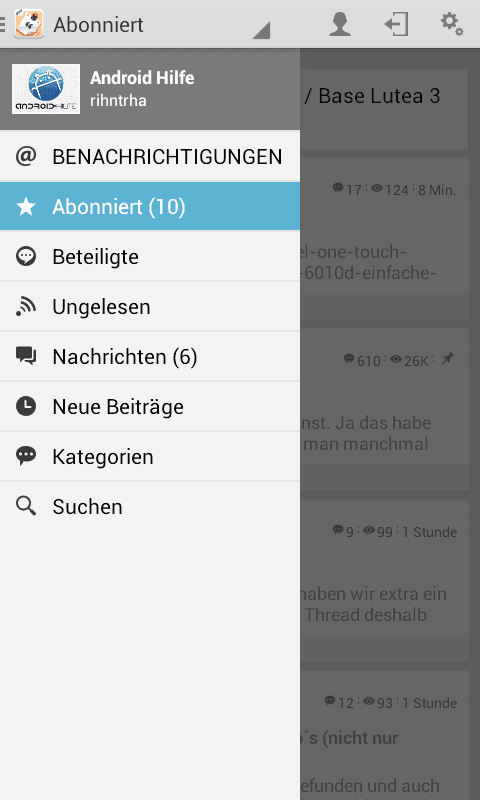Click the speech bubble icon beside Beteiligte
Screen dimensions: 480x800
coord(26,256)
